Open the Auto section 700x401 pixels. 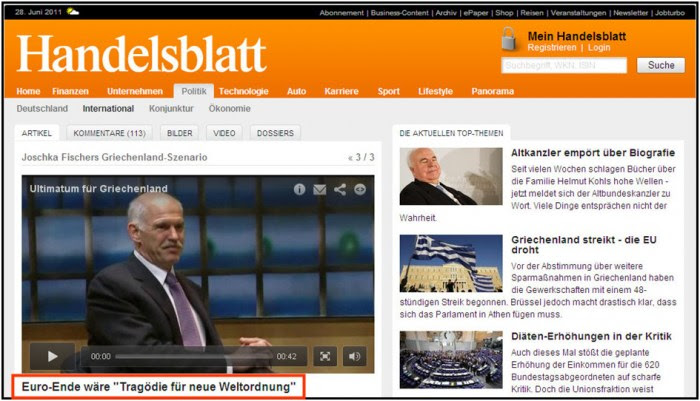tap(296, 91)
